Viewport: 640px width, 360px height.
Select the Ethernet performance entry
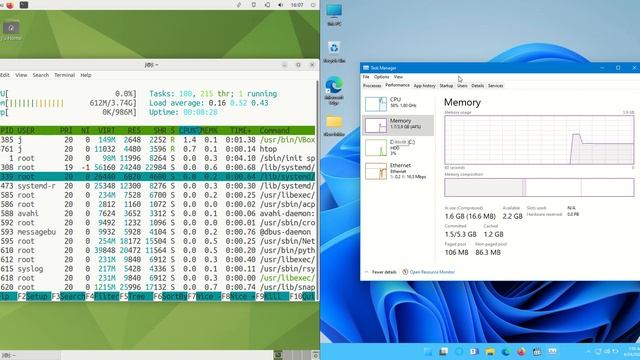(x=398, y=171)
